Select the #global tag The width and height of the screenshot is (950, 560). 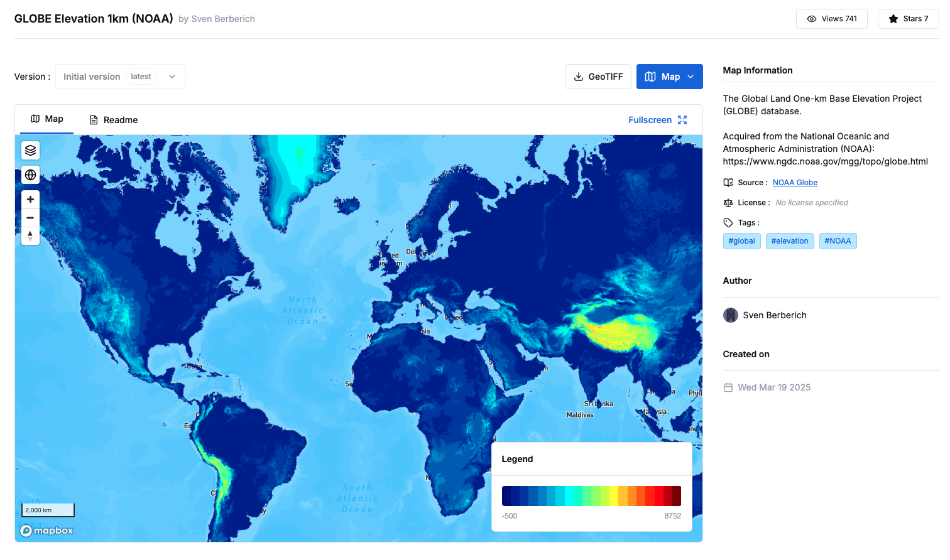(742, 241)
